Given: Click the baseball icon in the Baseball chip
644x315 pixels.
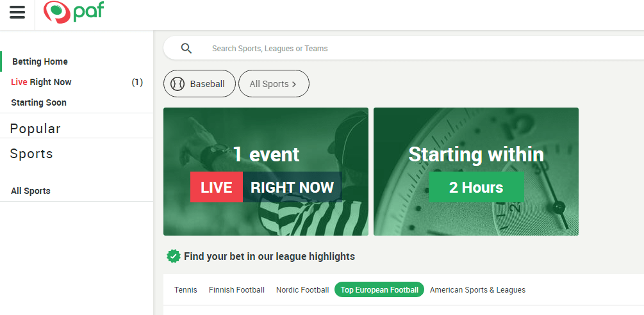Looking at the screenshot, I should point(178,84).
